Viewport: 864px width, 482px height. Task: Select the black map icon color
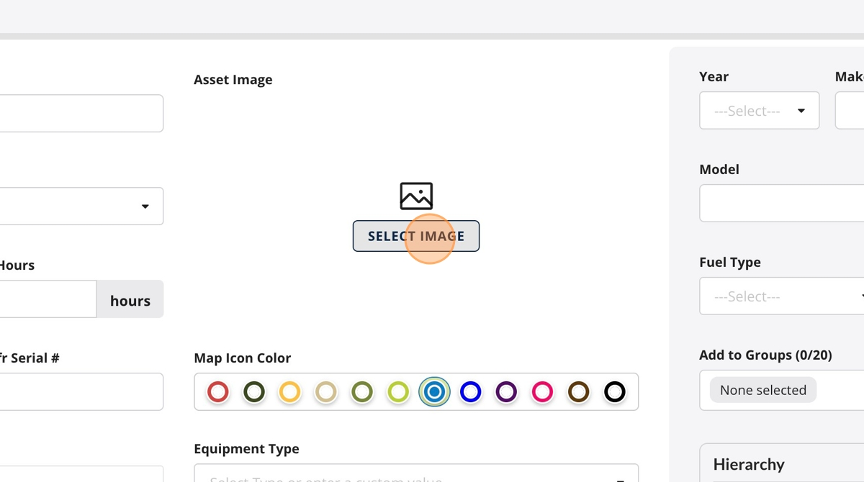614,392
